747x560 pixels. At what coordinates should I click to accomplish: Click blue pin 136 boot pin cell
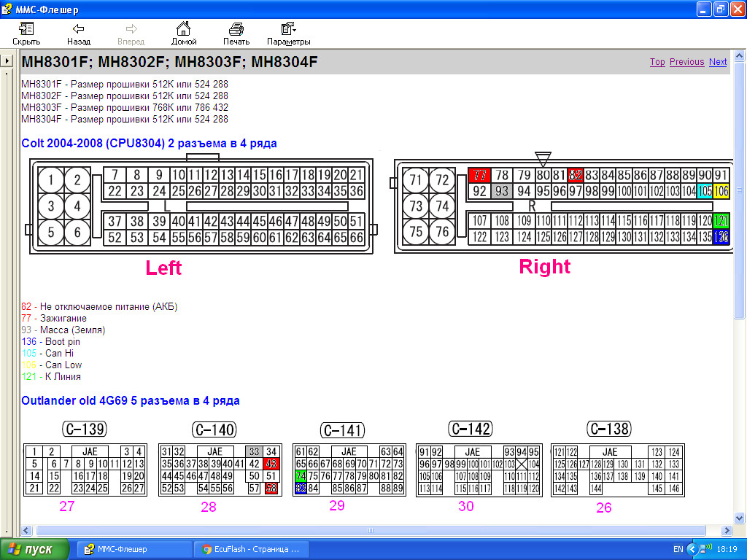(721, 237)
